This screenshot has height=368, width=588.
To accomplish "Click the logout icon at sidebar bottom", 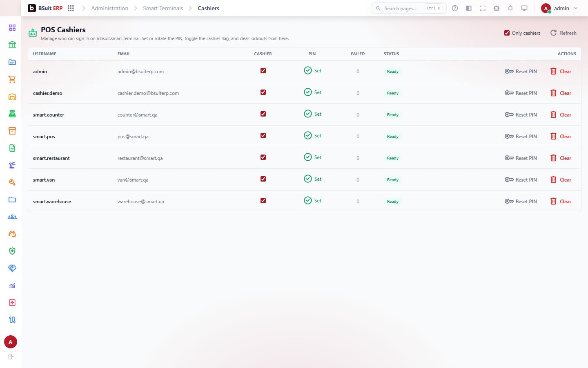I will [11, 357].
